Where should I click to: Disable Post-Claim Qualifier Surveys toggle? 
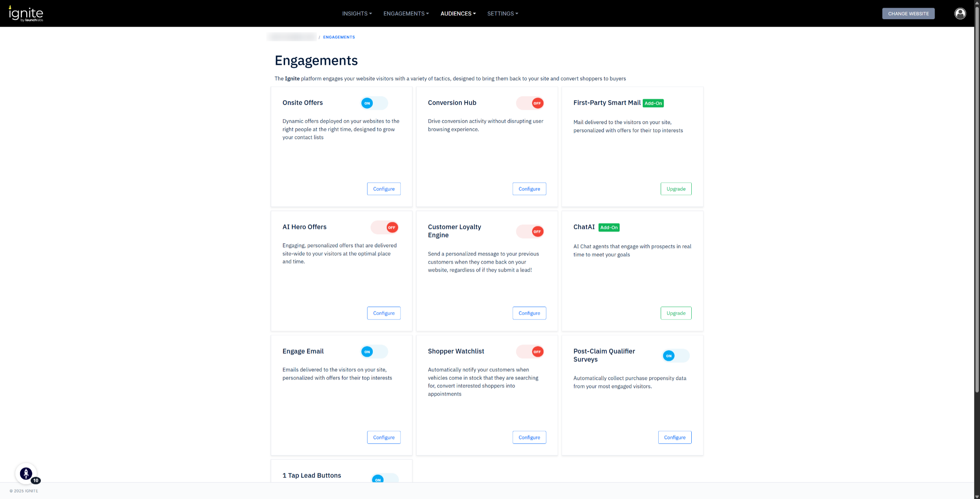(x=675, y=356)
